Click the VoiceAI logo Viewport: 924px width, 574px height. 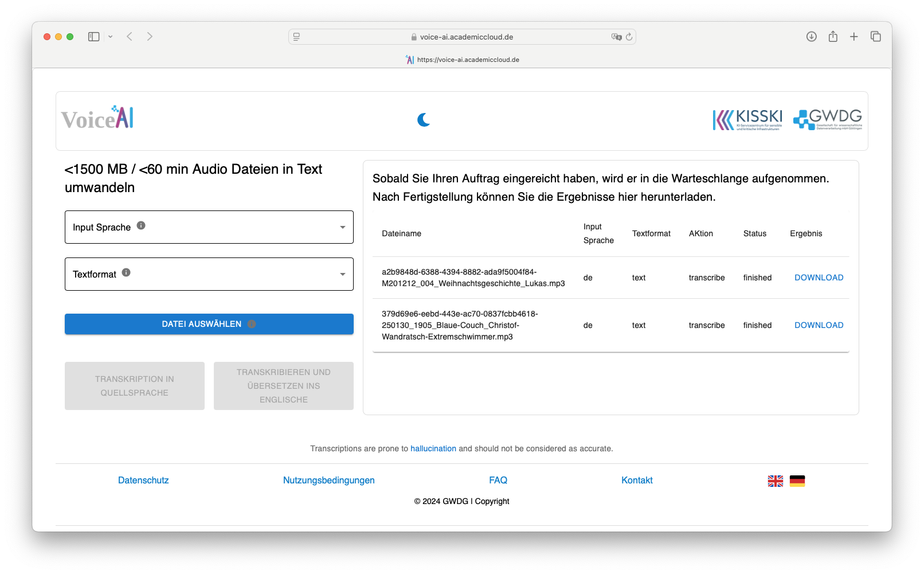click(97, 118)
